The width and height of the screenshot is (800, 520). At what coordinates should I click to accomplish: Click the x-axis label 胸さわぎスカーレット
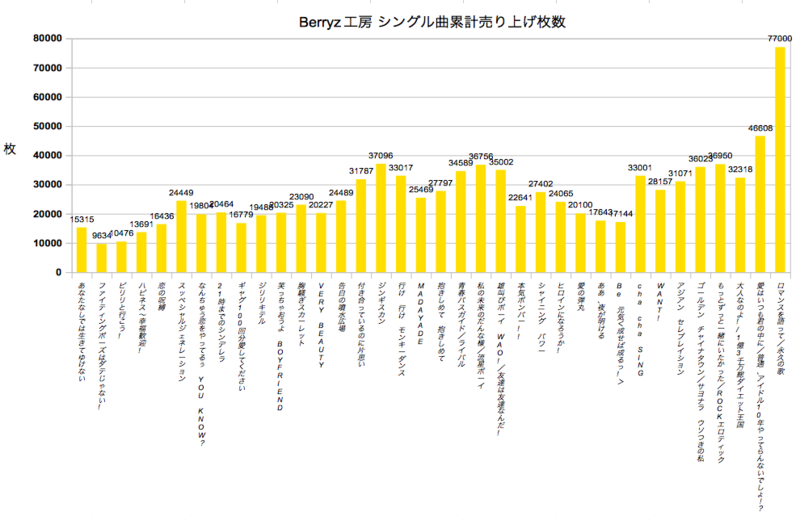coord(302,314)
